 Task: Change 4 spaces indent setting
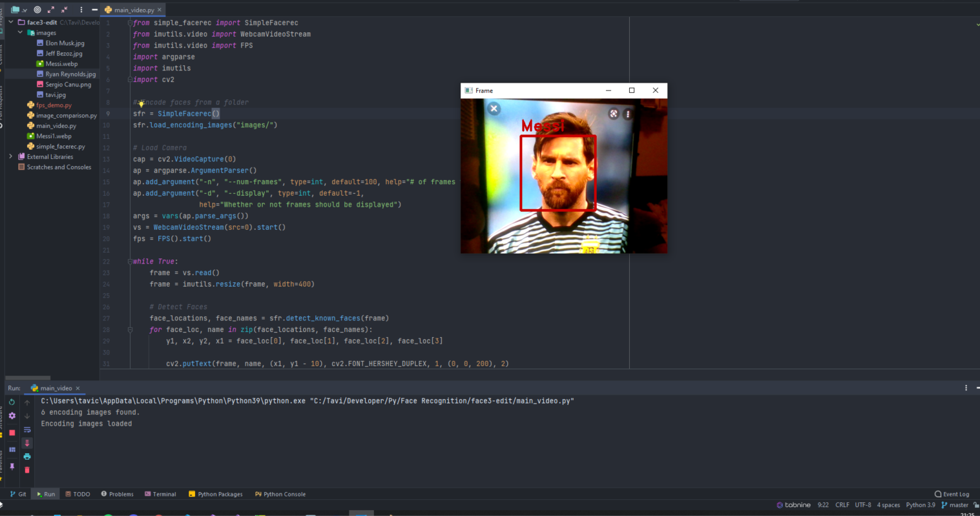point(888,505)
